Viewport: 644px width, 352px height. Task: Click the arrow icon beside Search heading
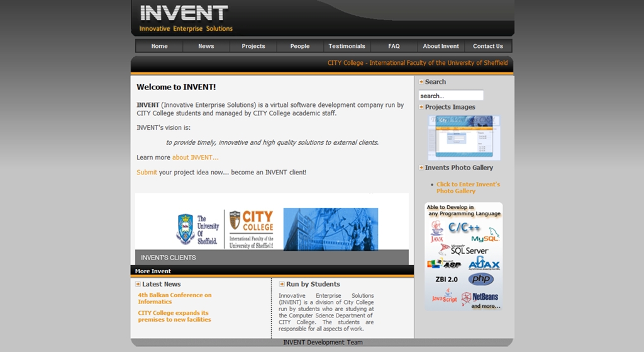(421, 82)
